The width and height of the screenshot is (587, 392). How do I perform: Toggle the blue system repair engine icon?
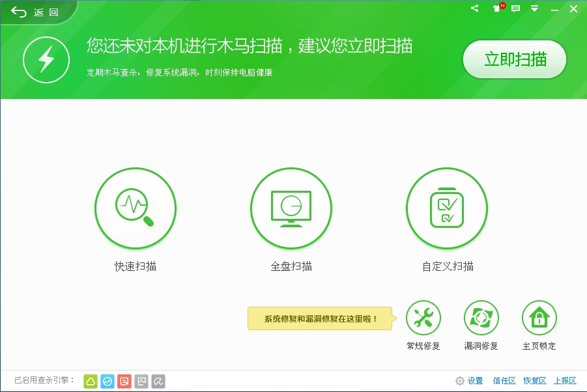coord(107,381)
